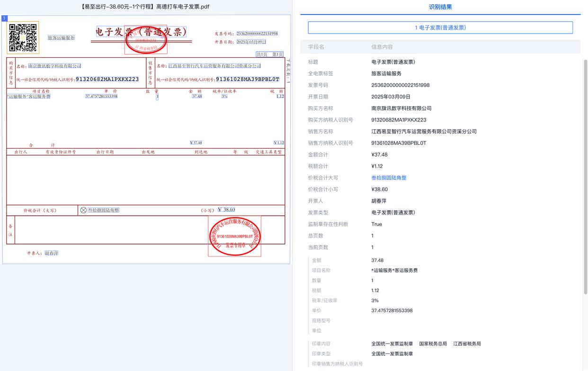
Task: Click the 91361028MA39BPBL0T value in results
Action: click(399, 143)
